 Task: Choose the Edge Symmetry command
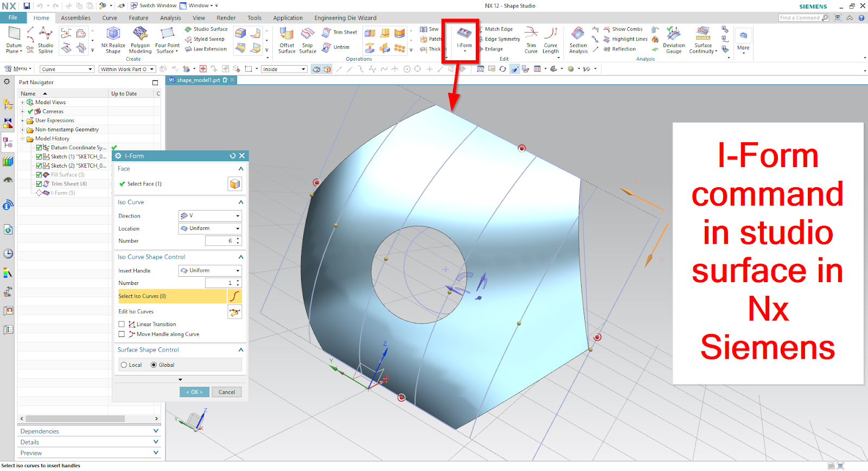coord(500,39)
